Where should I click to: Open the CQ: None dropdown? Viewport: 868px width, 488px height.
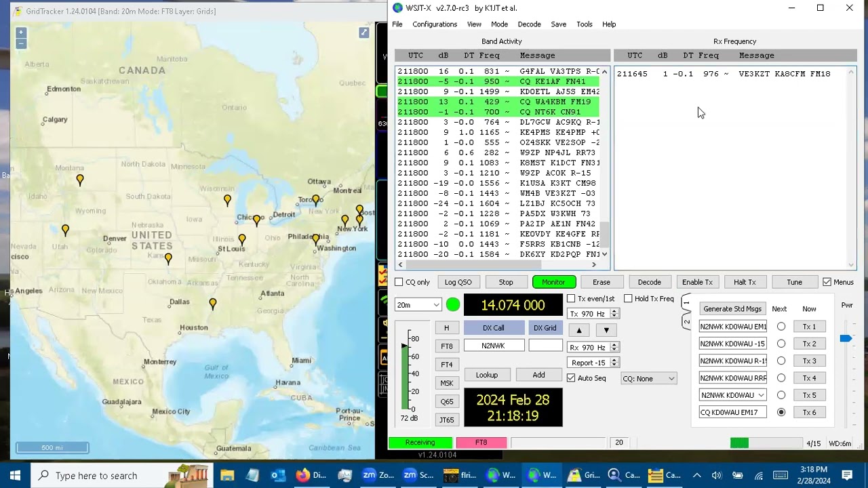coord(649,378)
